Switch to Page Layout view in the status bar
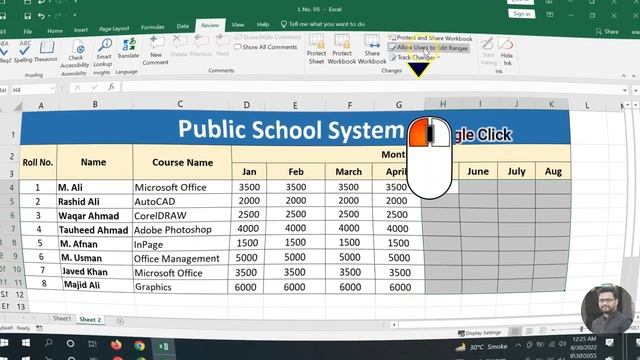 click(529, 331)
